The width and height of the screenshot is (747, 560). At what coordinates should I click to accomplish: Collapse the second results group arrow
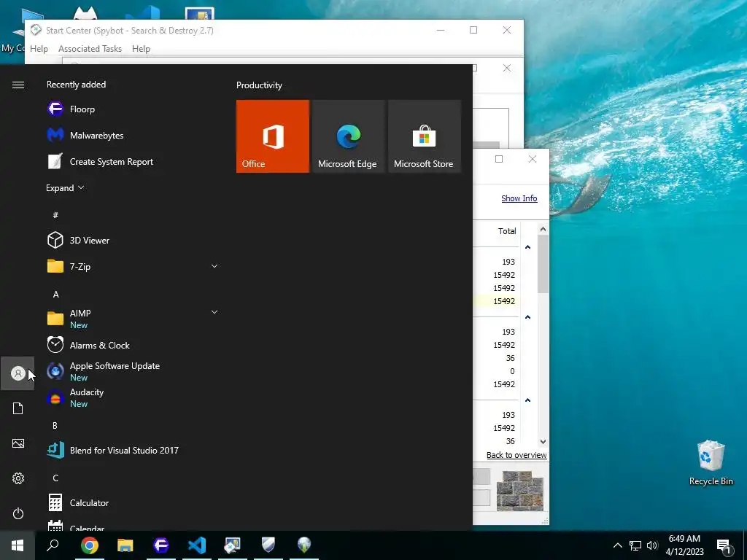528,317
